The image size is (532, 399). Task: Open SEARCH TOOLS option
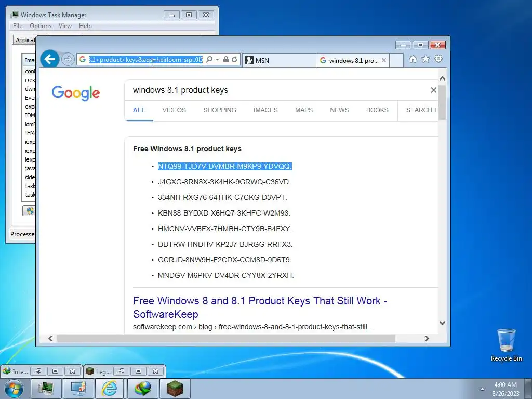point(422,110)
